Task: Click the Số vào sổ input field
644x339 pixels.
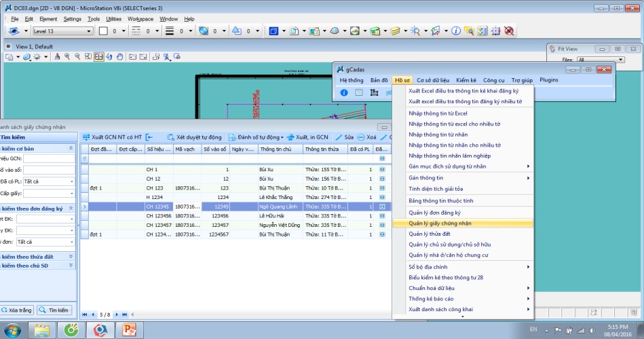Action: pyautogui.click(x=49, y=170)
